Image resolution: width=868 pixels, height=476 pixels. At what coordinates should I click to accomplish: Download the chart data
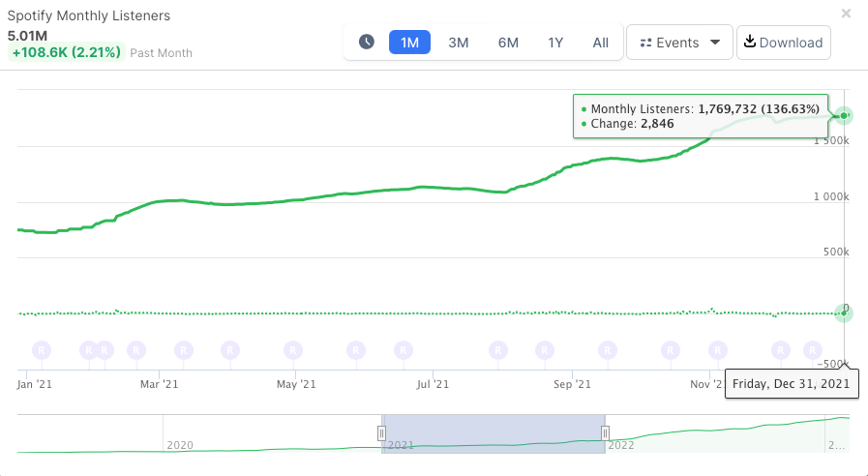pos(784,42)
